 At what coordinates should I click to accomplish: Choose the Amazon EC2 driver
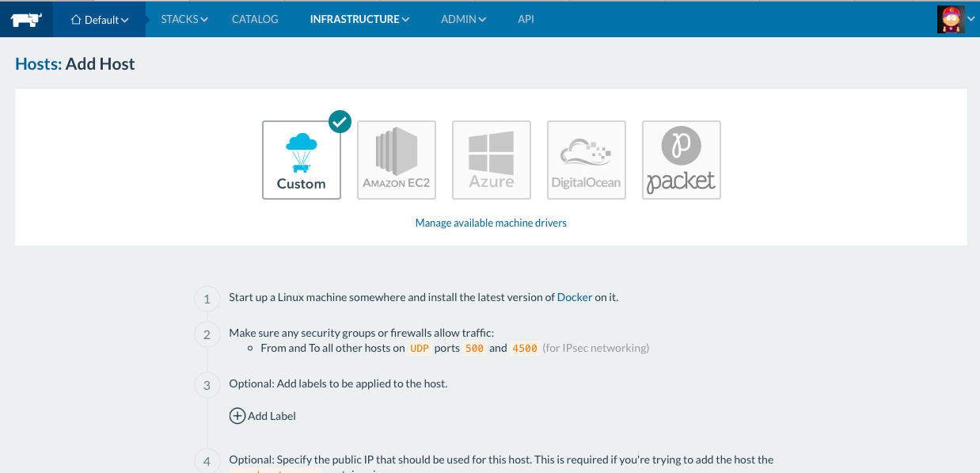pos(397,160)
